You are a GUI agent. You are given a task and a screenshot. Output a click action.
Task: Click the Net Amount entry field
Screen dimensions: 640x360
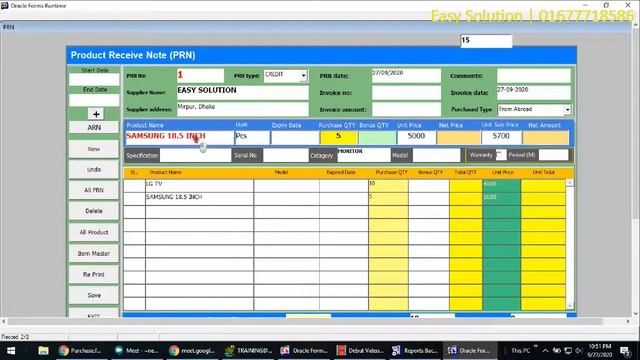[x=546, y=137]
